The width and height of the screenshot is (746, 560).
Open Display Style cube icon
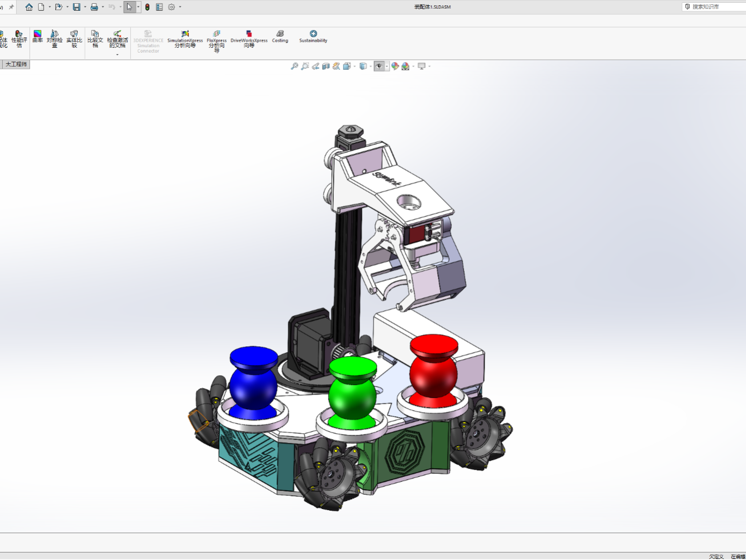[x=363, y=66]
